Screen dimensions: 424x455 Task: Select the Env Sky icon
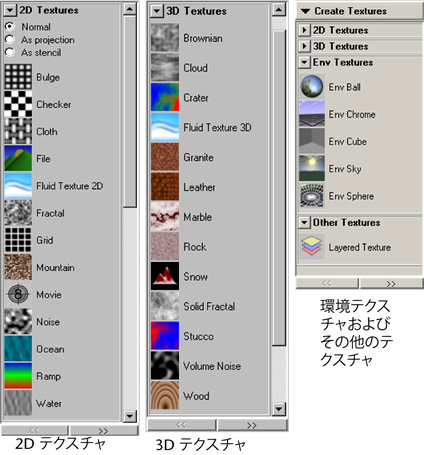pyautogui.click(x=312, y=168)
